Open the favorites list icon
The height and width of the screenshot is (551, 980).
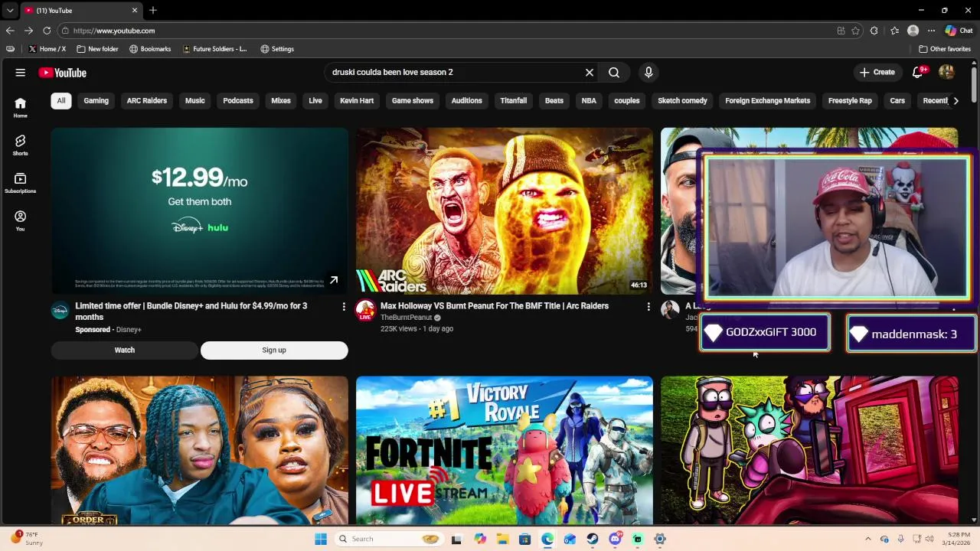click(894, 31)
